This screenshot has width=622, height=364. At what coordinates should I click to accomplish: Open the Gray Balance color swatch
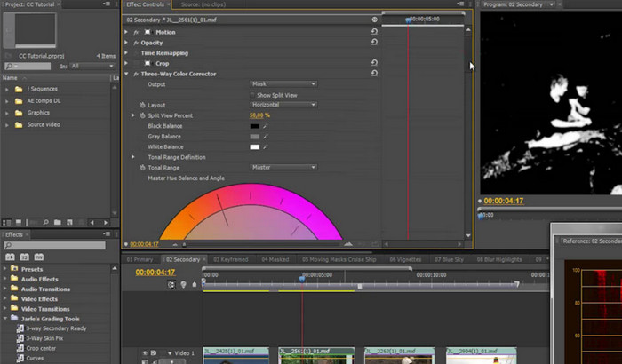[255, 137]
